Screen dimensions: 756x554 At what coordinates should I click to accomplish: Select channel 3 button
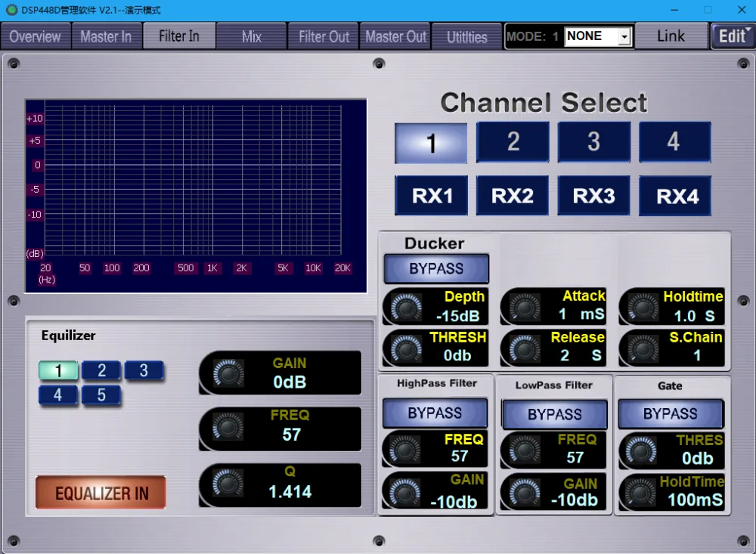[x=594, y=142]
